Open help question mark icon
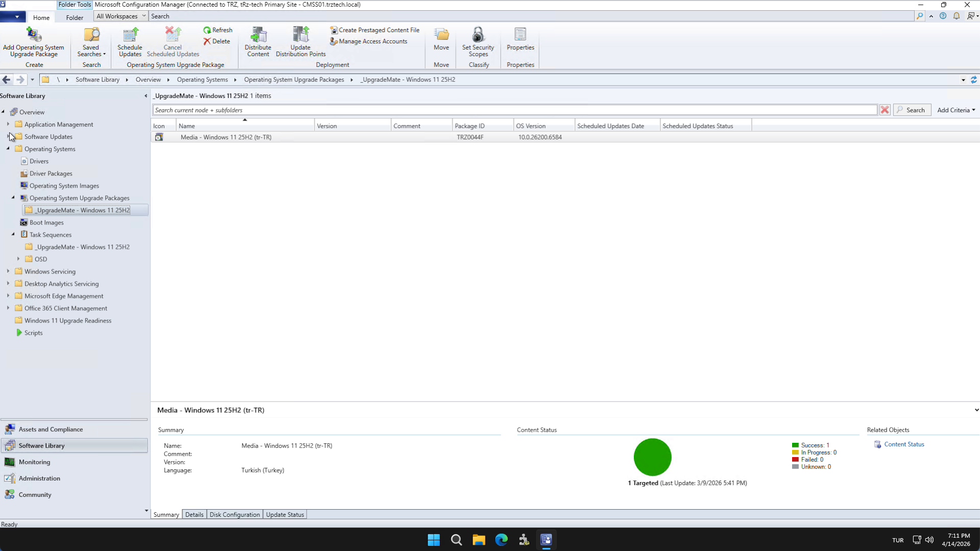 tap(943, 16)
